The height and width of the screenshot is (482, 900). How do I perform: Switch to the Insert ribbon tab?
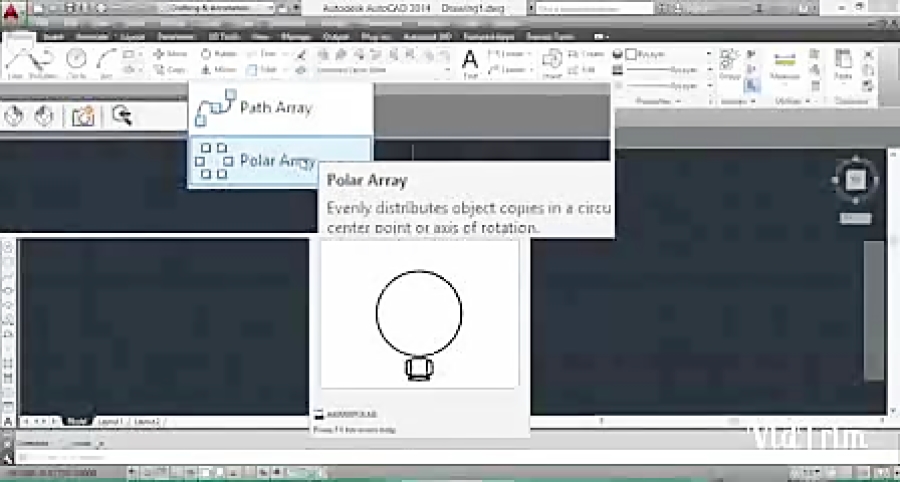coord(53,36)
